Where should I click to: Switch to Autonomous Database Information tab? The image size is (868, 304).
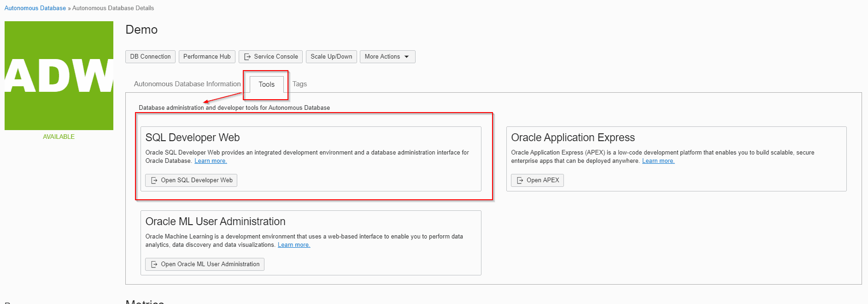pyautogui.click(x=187, y=84)
